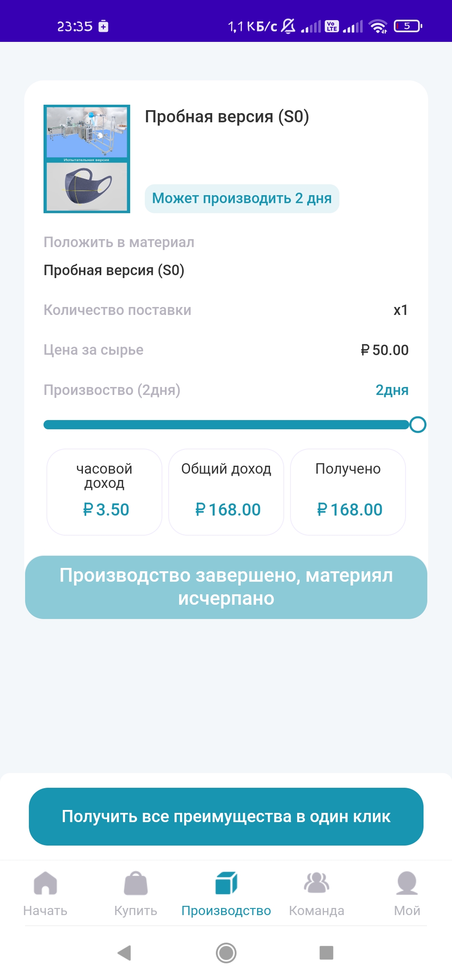Tap the Получено income card

348,492
